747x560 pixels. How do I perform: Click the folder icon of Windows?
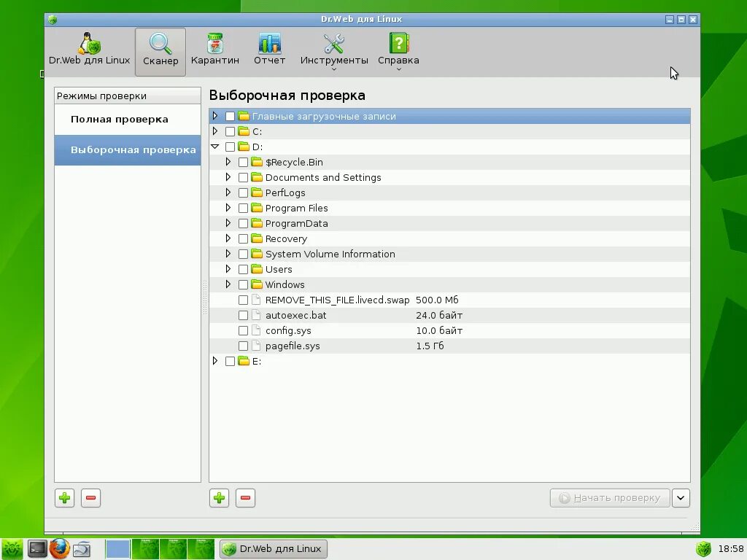(x=257, y=284)
